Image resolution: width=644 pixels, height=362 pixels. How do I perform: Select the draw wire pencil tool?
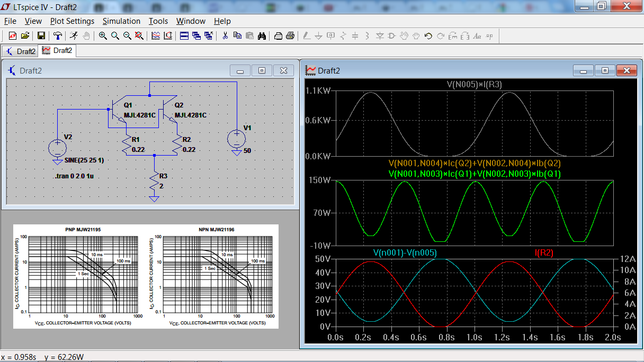click(307, 36)
